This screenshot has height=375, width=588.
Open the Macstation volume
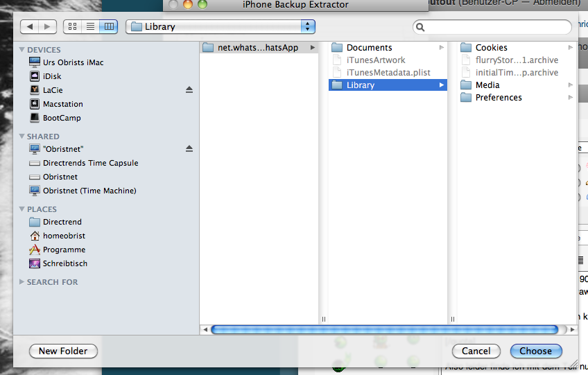(62, 104)
